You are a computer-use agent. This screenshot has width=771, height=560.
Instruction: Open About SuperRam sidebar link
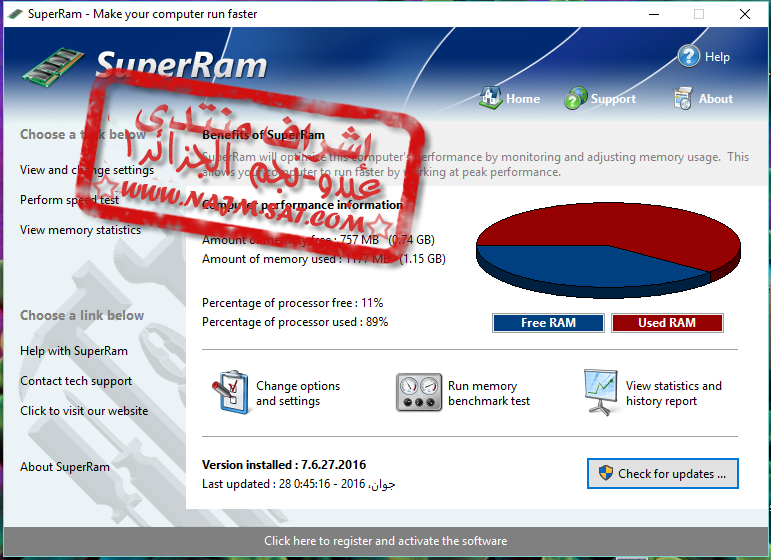pyautogui.click(x=65, y=467)
